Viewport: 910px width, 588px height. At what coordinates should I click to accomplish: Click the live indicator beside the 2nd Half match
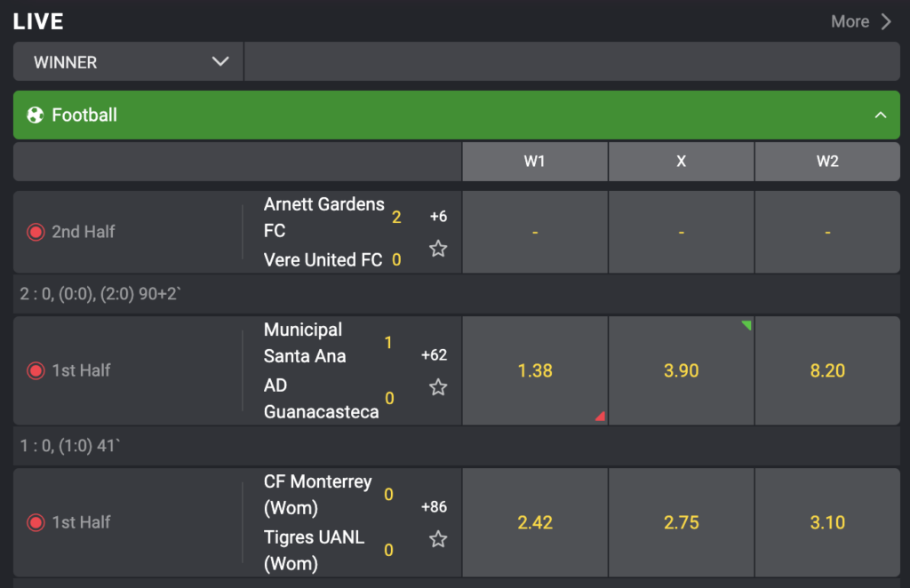click(x=36, y=232)
